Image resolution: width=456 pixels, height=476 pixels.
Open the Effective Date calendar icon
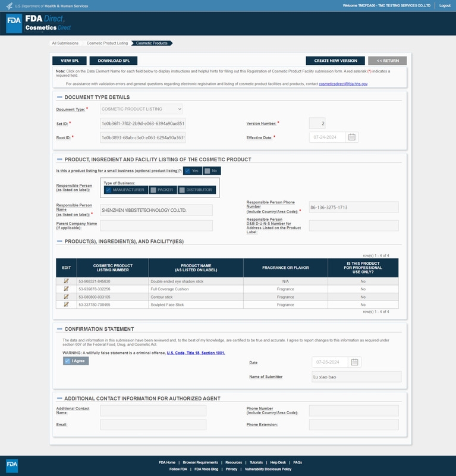coord(351,137)
